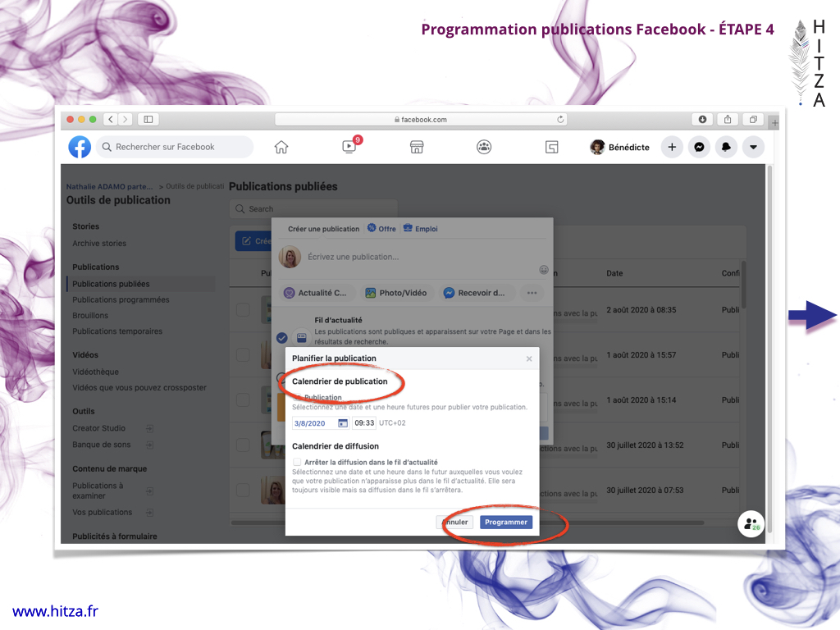The width and height of the screenshot is (840, 630).
Task: Open the Facebook Watch video icon
Action: click(349, 147)
